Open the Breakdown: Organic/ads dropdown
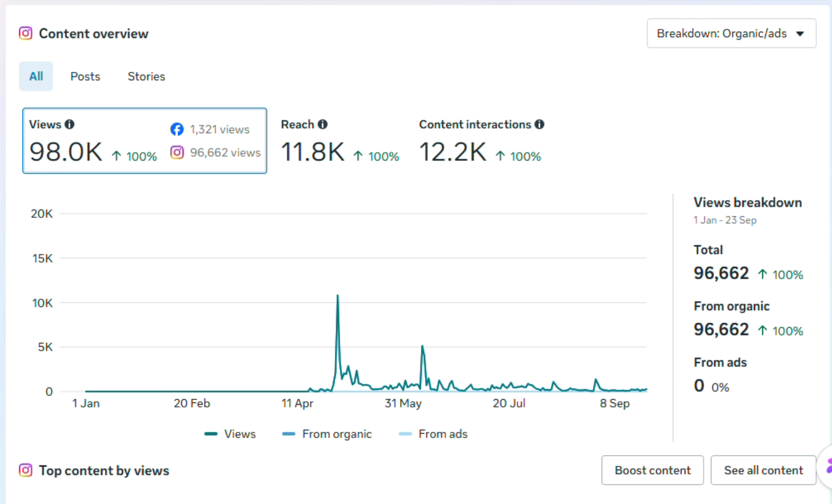The width and height of the screenshot is (832, 504). (732, 33)
